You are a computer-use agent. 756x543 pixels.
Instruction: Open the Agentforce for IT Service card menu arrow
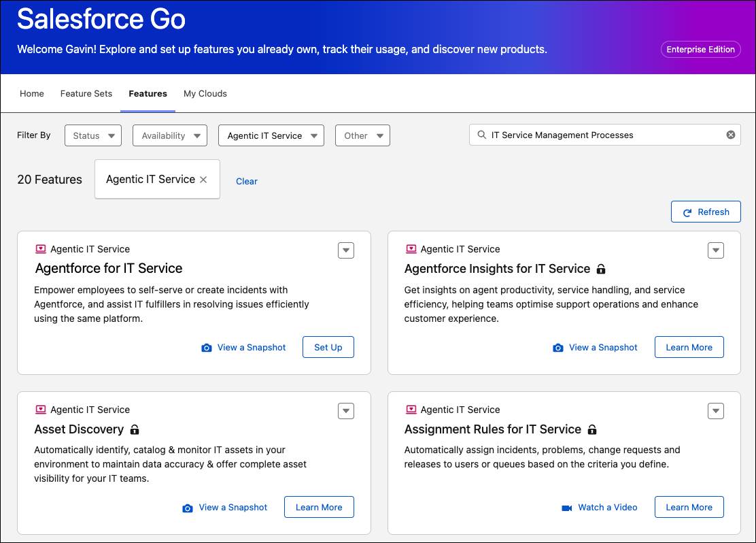point(346,250)
